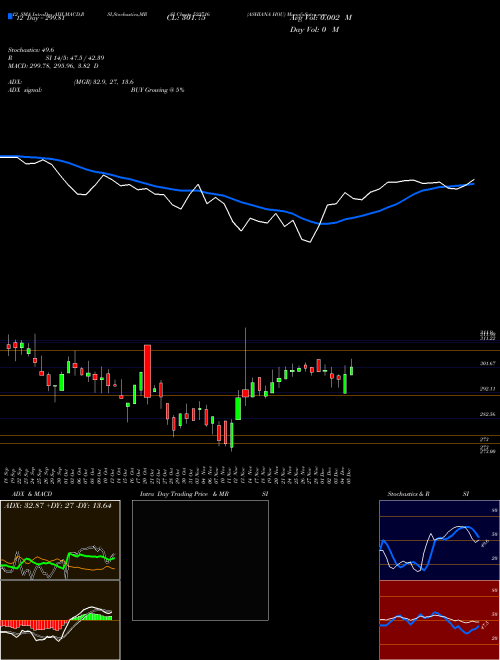This screenshot has height=660, width=500.
Task: Select the CL: 301.75 closing price text
Action: [186, 18]
